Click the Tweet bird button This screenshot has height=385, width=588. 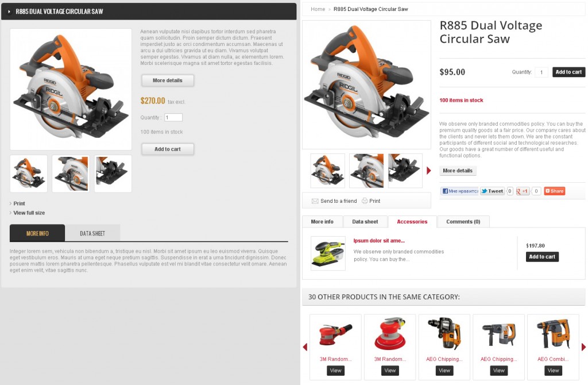point(492,191)
